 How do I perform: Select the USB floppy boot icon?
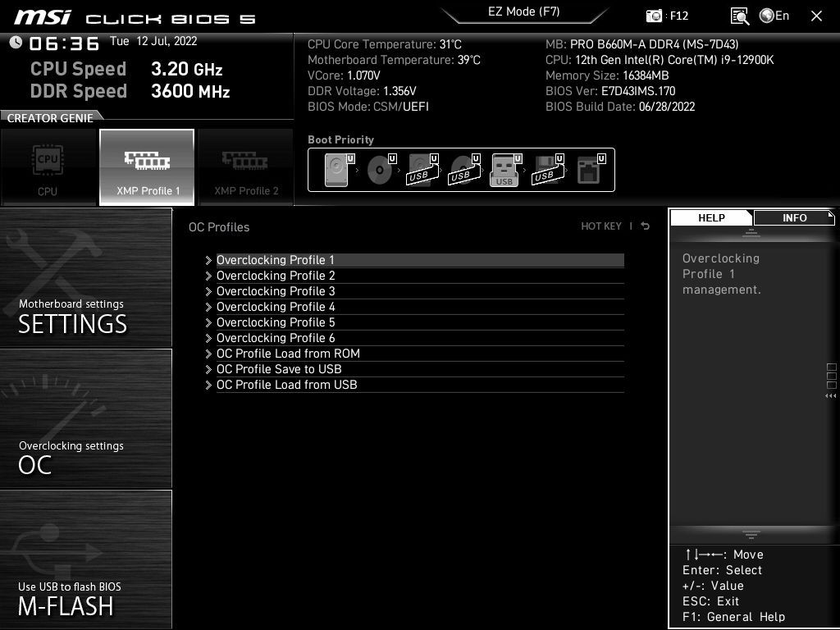(x=547, y=170)
